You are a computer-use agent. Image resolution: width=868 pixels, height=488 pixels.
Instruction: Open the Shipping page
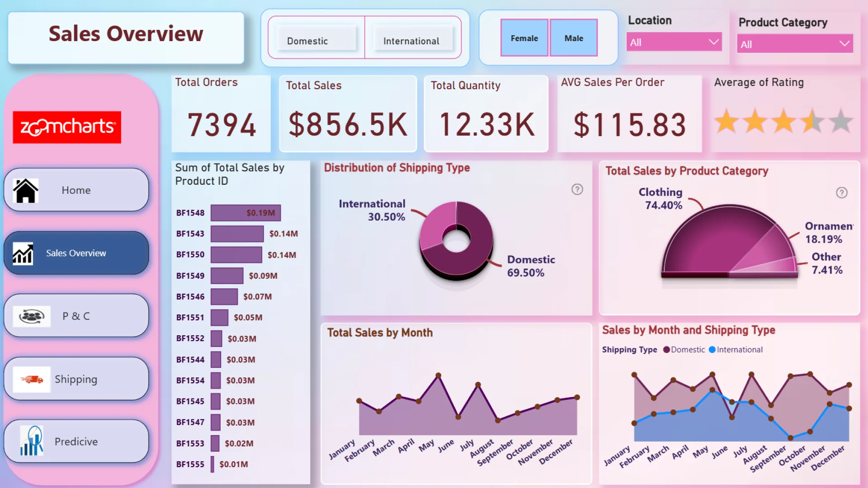pyautogui.click(x=76, y=379)
